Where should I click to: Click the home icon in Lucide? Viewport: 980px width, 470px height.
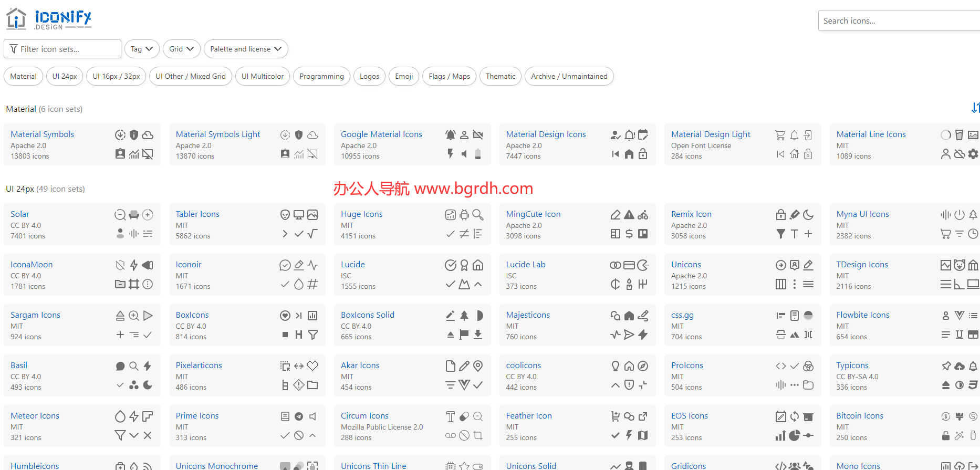pyautogui.click(x=478, y=265)
